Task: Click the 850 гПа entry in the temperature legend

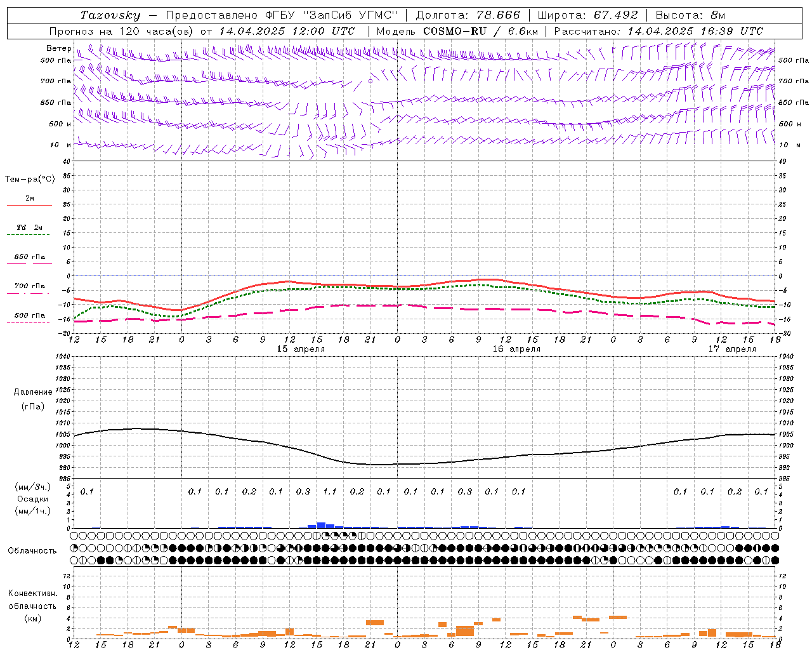Action: [30, 257]
